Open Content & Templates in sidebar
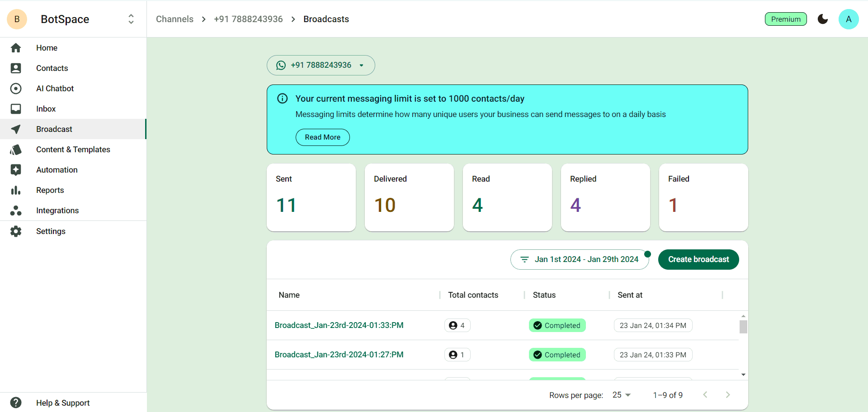868x412 pixels. [x=73, y=150]
